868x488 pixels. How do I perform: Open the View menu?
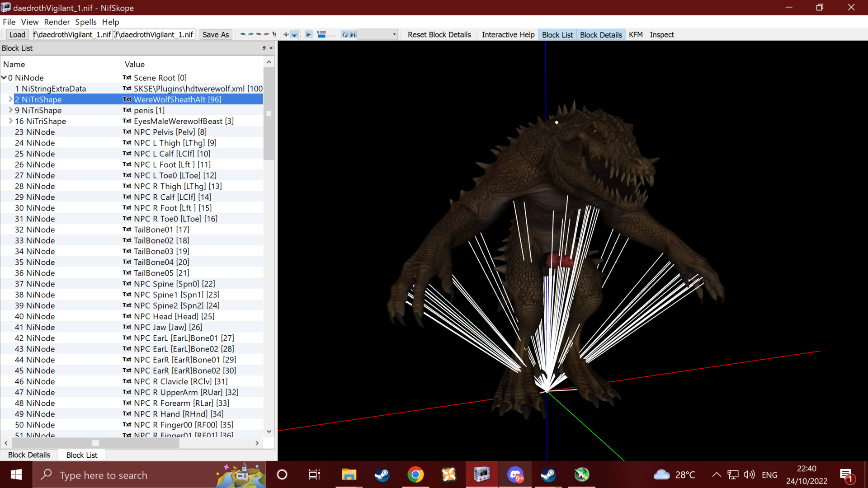pyautogui.click(x=30, y=22)
